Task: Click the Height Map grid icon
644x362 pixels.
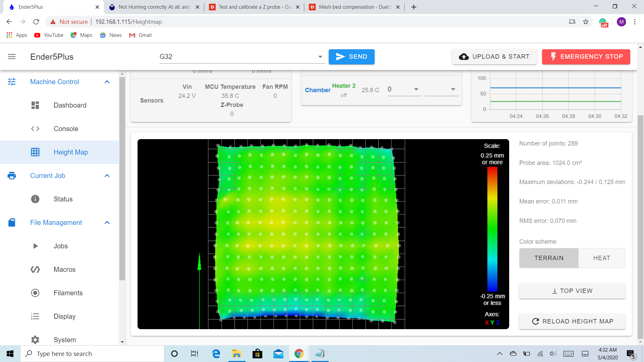Action: click(x=35, y=152)
